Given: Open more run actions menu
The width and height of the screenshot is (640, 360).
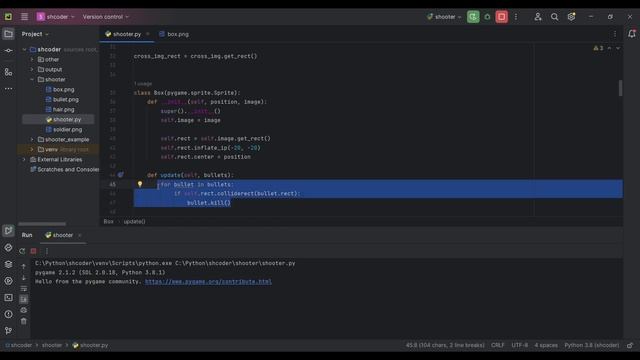Looking at the screenshot, I should [516, 17].
